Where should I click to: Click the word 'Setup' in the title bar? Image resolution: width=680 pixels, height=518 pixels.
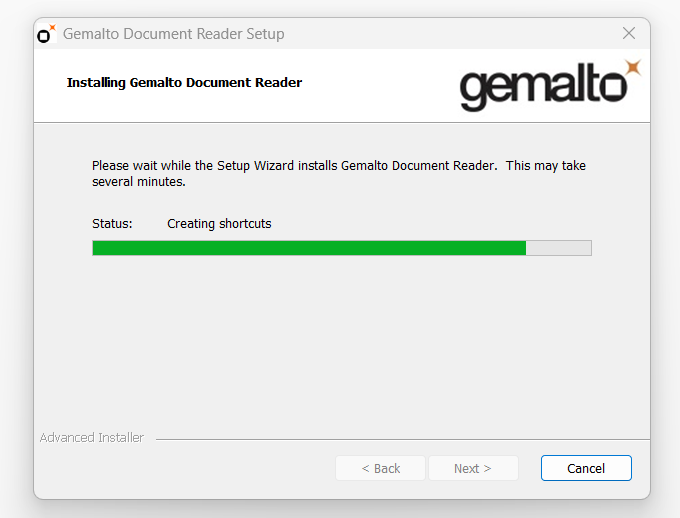pyautogui.click(x=265, y=34)
